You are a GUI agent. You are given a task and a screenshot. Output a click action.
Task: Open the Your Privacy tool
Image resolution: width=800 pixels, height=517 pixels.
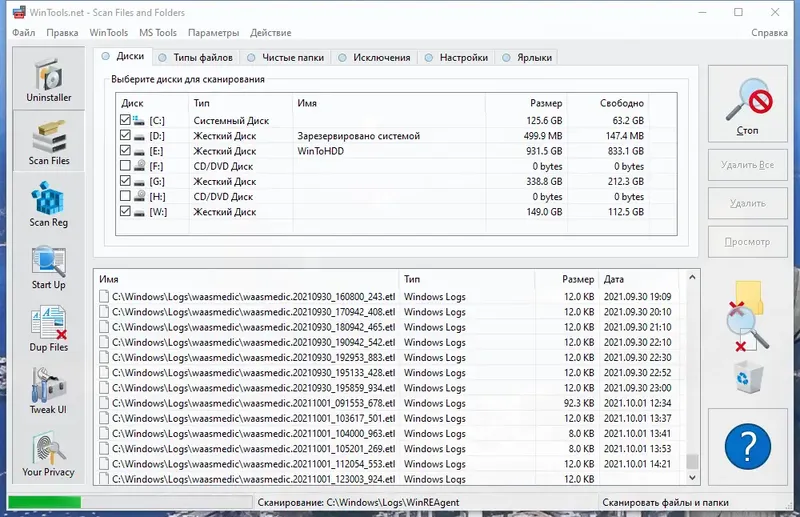click(x=48, y=454)
